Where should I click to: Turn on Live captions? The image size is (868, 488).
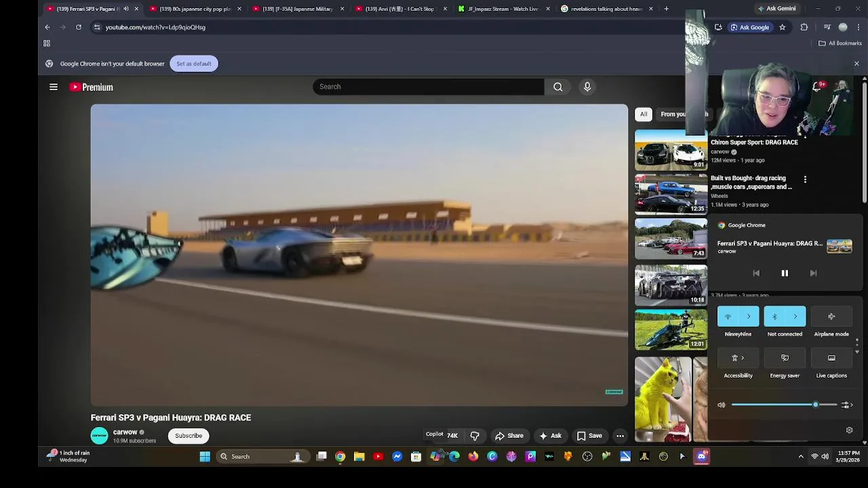pyautogui.click(x=831, y=358)
